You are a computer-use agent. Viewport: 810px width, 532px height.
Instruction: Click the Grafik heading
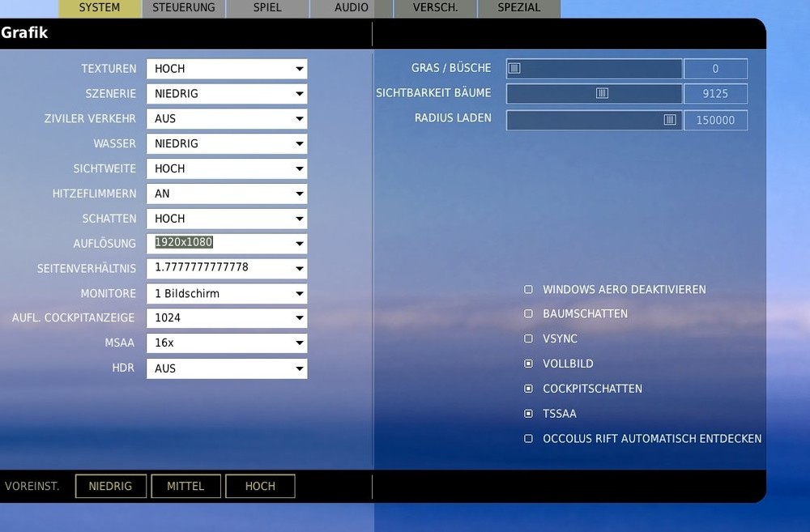pyautogui.click(x=24, y=32)
